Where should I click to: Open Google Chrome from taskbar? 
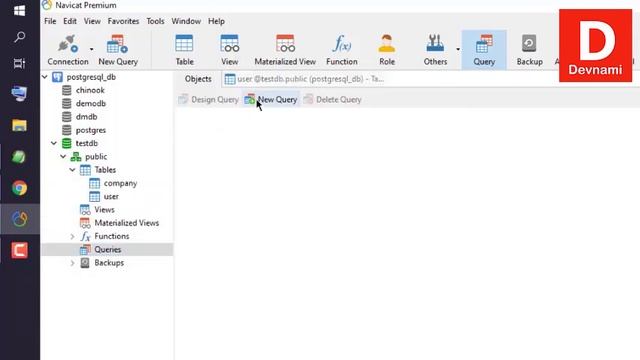(x=19, y=188)
